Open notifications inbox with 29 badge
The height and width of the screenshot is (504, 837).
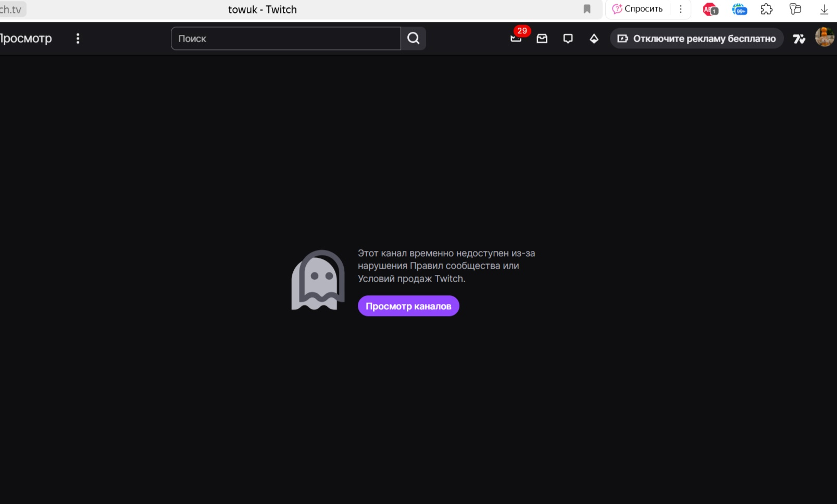[x=516, y=38]
